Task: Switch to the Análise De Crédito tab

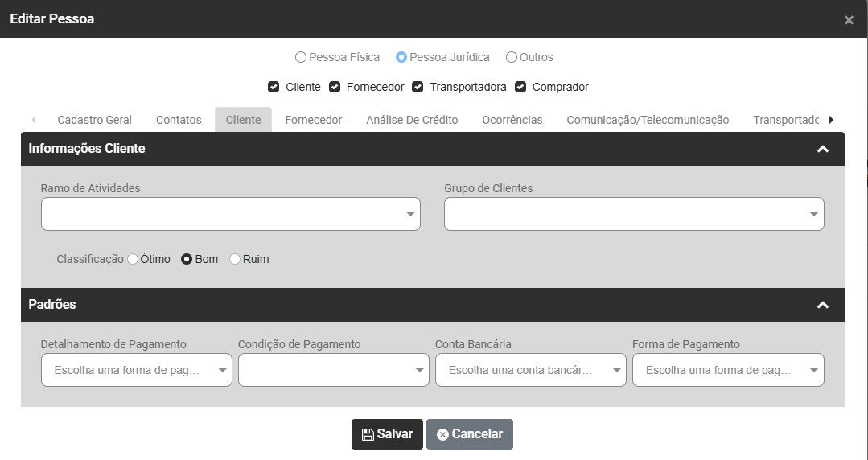Action: point(412,120)
